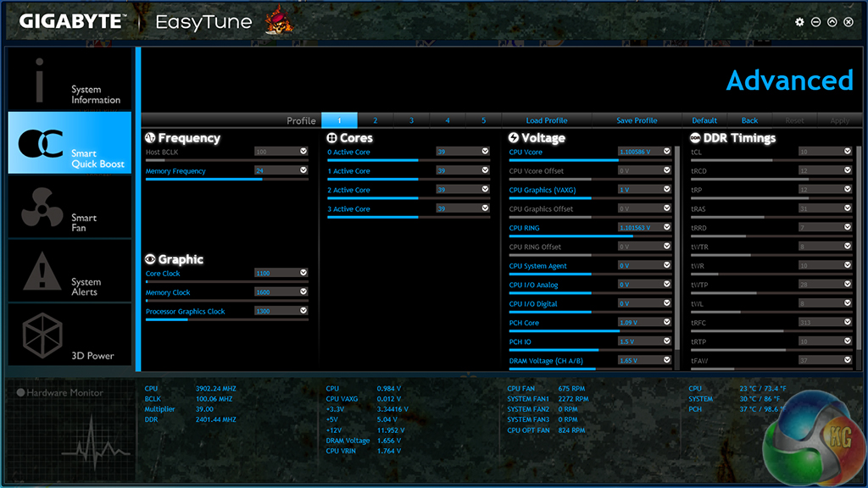Open the 0 Active Core multiplier dropdown

(485, 151)
